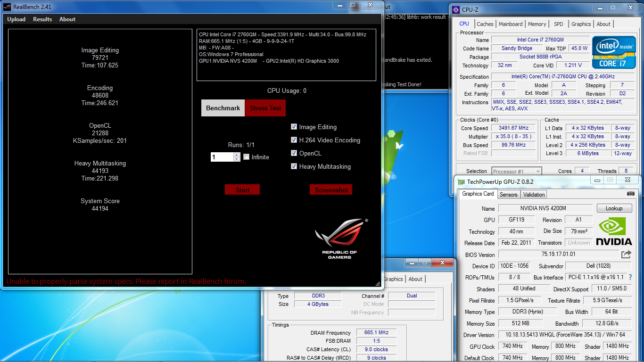
Task: Open the Memory tab in CPU-Z
Action: point(537,24)
